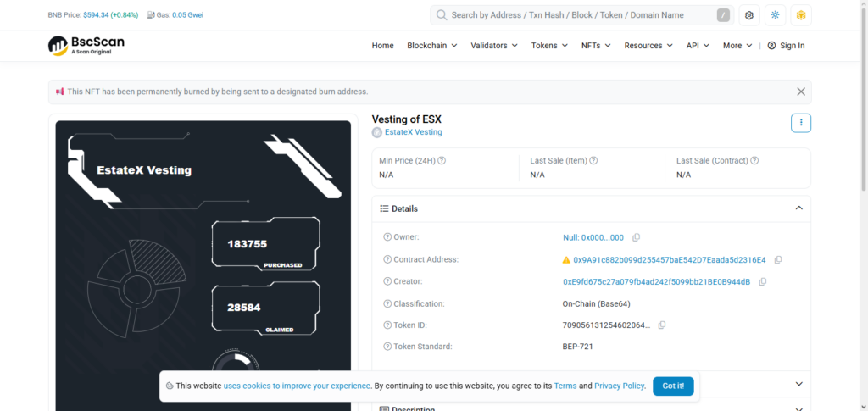Open the Null owner address link
This screenshot has width=868, height=411.
coord(593,238)
